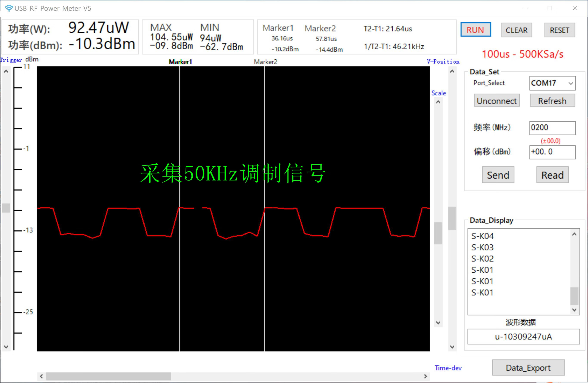Click Trigger scrollbar down arrow
Image resolution: width=588 pixels, height=383 pixels.
pos(6,347)
